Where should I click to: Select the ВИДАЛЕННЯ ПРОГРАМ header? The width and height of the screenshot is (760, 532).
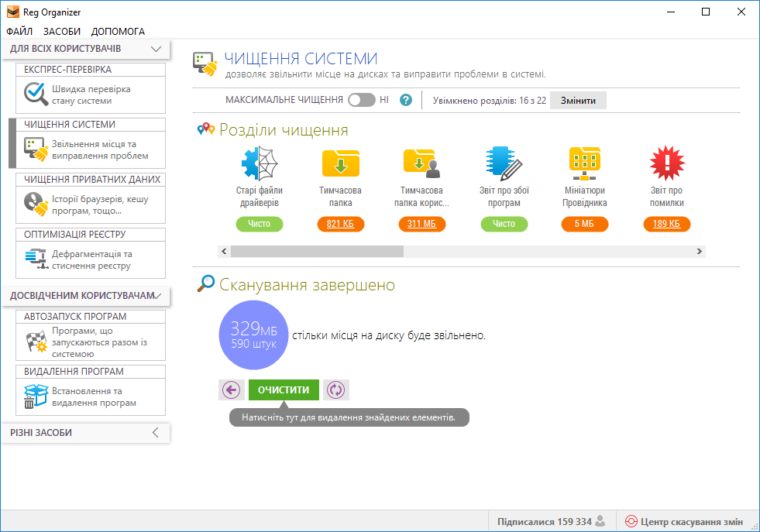coord(91,372)
